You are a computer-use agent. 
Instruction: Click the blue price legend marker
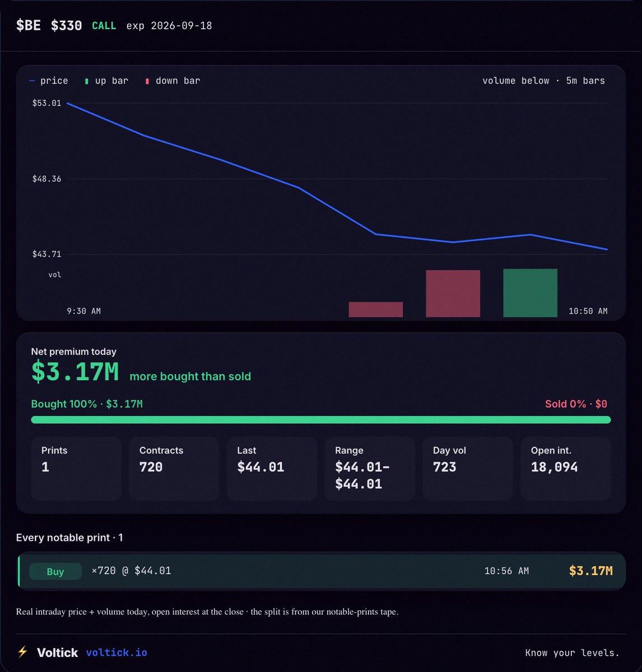pyautogui.click(x=32, y=81)
